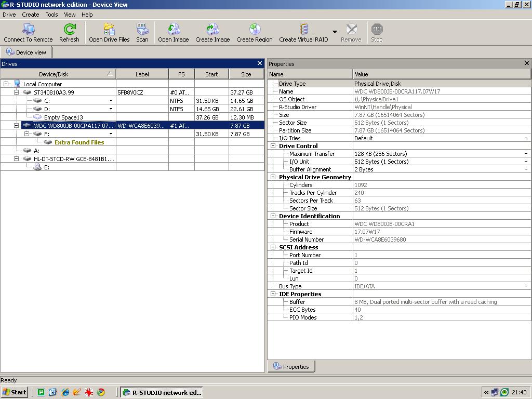The image size is (532, 399).
Task: Collapse the HL-DT-STCD-RW drive node
Action: click(16, 158)
